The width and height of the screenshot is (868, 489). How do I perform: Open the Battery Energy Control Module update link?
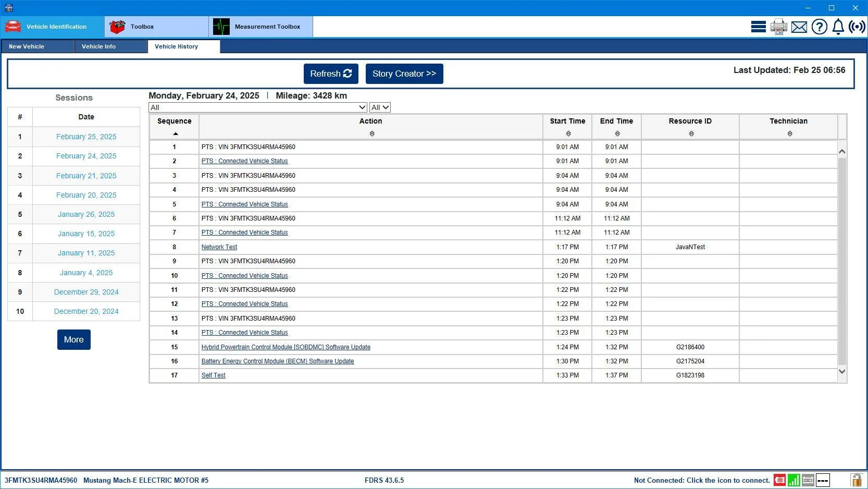coord(278,361)
